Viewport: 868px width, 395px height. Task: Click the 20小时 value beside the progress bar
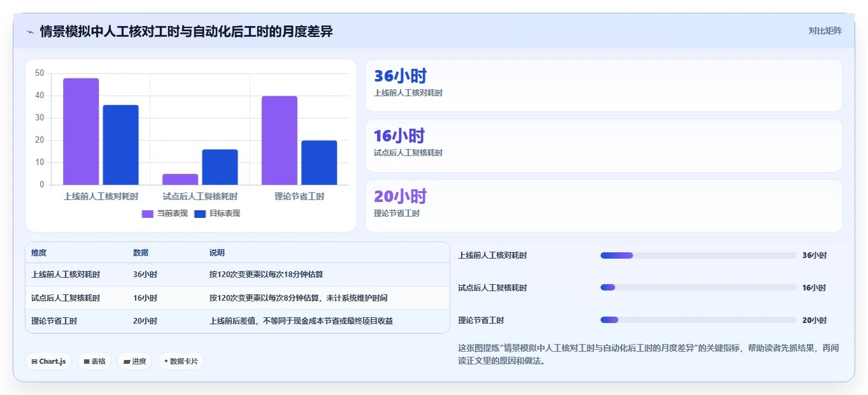(815, 320)
